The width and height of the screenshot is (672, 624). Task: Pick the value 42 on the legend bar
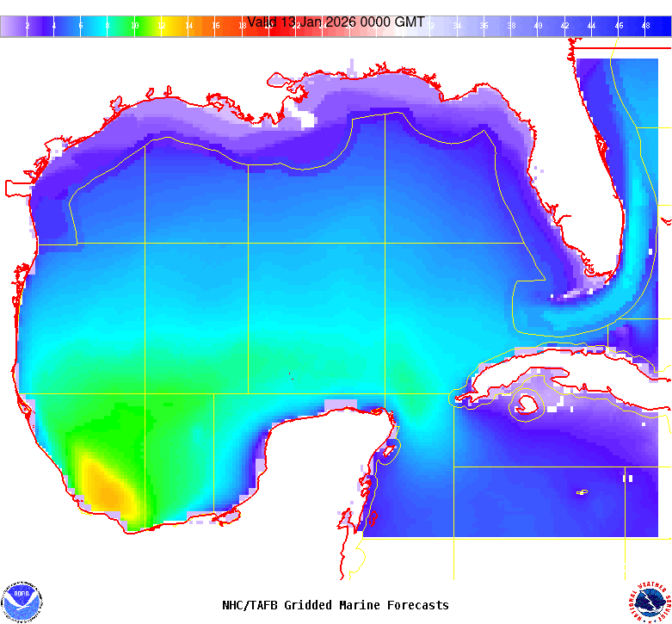click(564, 26)
